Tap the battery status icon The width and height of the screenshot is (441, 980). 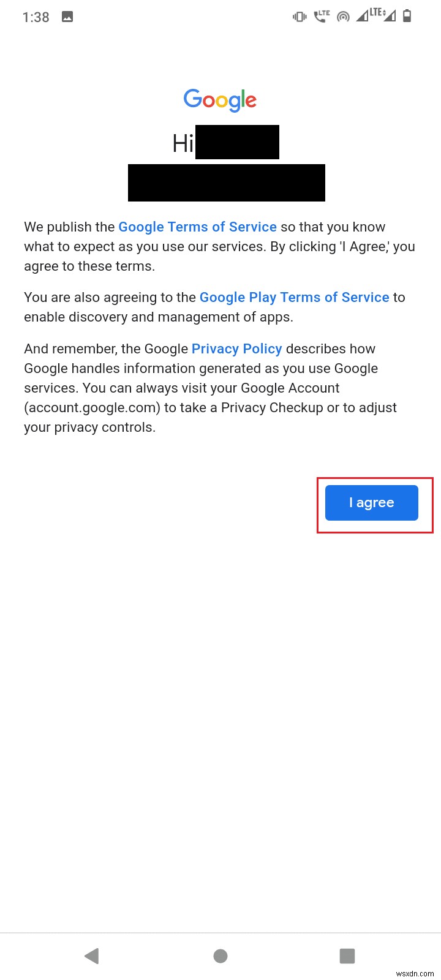click(x=407, y=16)
